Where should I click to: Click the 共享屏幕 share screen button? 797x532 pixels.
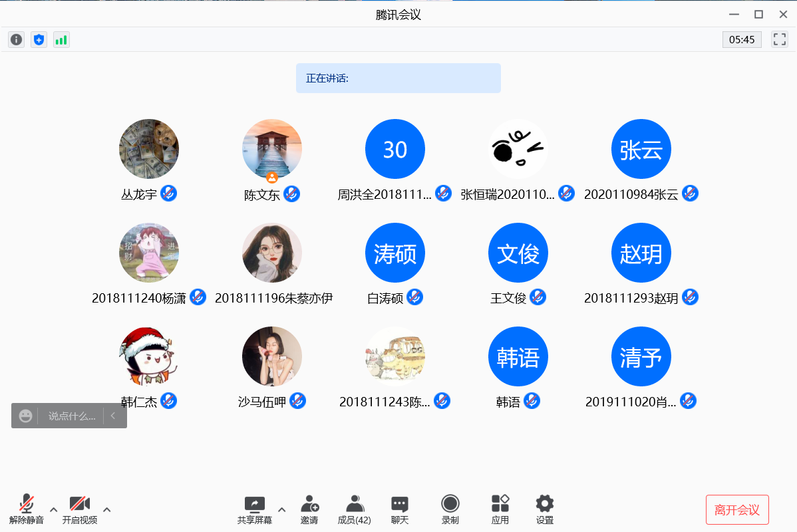pyautogui.click(x=255, y=509)
